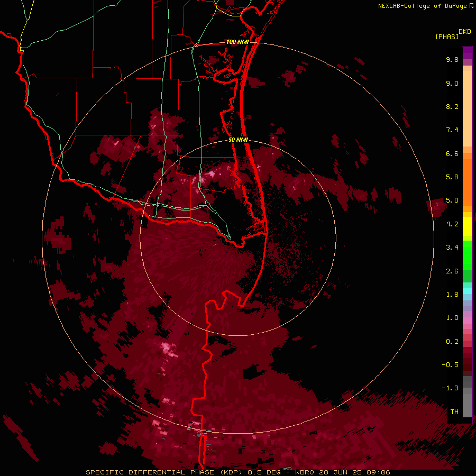
Task: Click the [PHAS] units label
Action: (447, 37)
